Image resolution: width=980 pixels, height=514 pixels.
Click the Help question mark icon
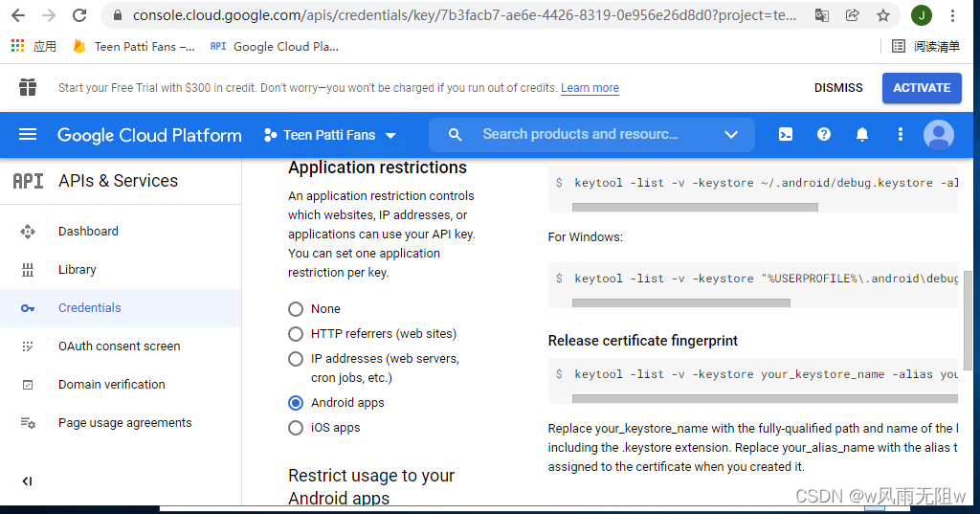point(823,135)
